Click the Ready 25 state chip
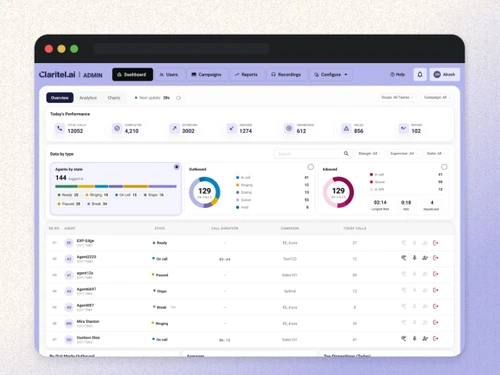This screenshot has width=500, height=375. 68,195
